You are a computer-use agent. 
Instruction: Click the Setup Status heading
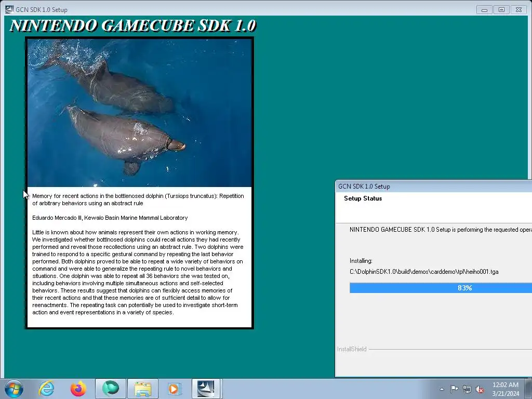coord(363,198)
